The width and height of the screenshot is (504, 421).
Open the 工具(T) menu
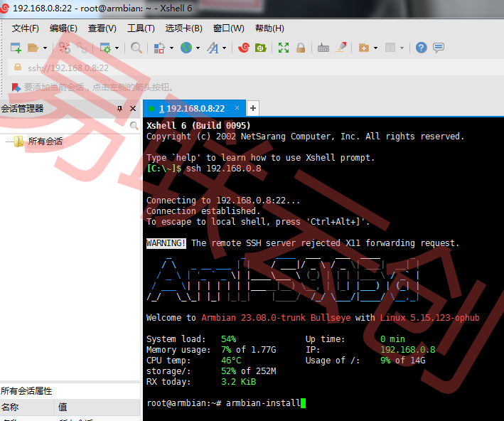coord(141,28)
